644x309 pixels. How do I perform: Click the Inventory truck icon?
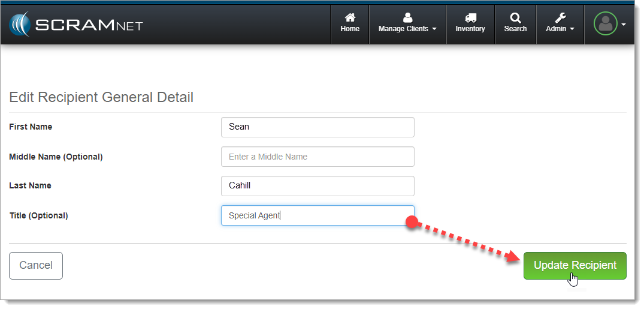click(x=470, y=18)
